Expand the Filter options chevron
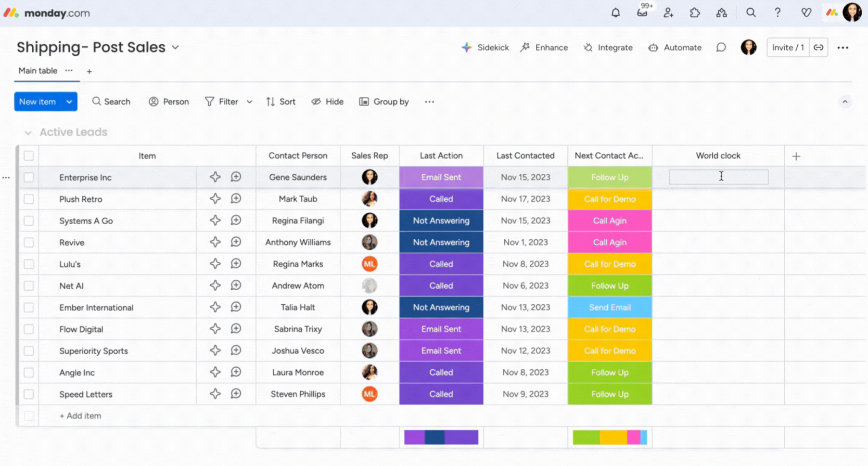 (249, 102)
